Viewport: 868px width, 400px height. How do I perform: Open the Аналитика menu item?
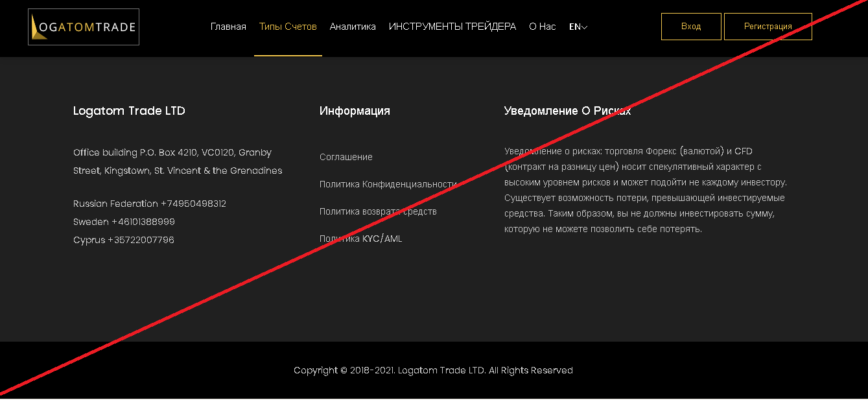353,27
